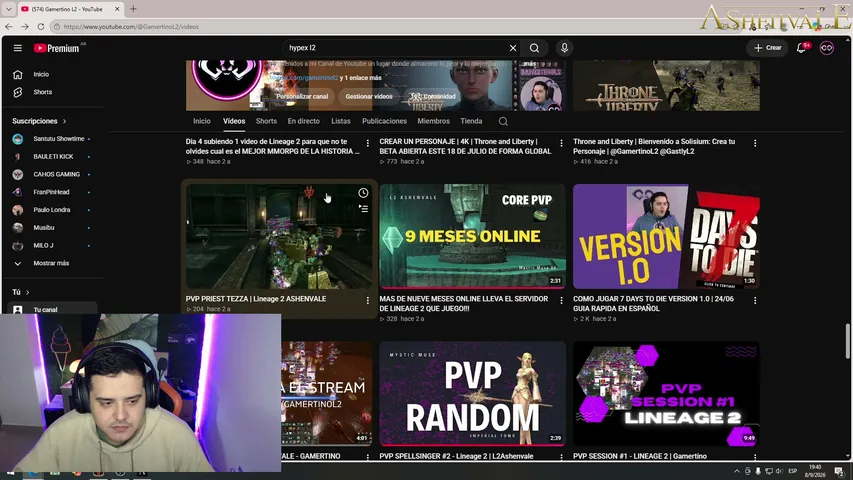Expand Mostrar más subscriptions
The width and height of the screenshot is (853, 480).
(53, 263)
